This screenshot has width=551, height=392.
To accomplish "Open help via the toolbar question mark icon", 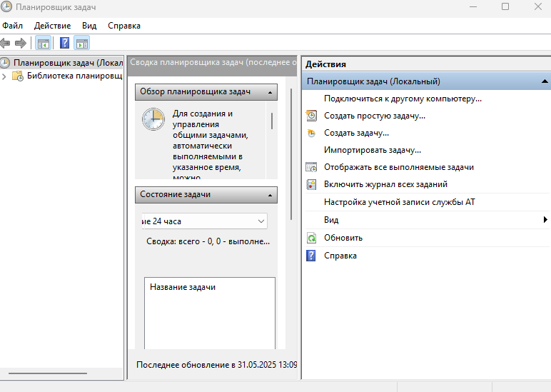I will 65,44.
